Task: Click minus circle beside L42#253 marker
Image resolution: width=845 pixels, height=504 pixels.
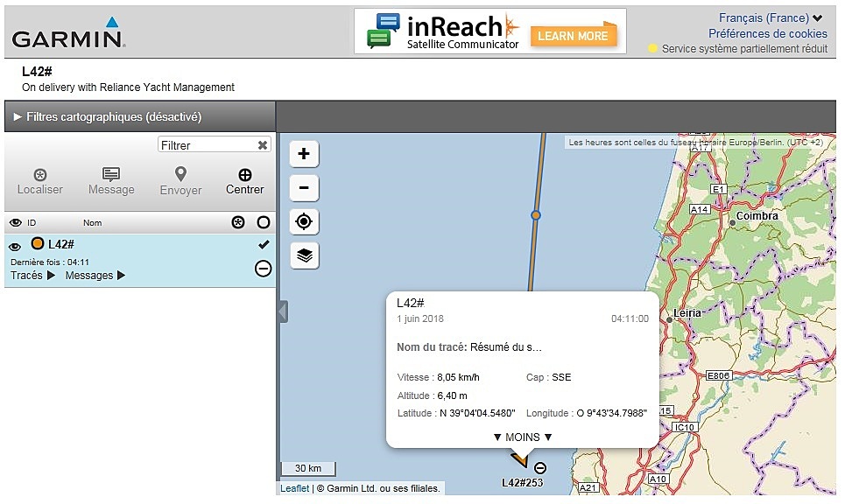Action: 540,468
